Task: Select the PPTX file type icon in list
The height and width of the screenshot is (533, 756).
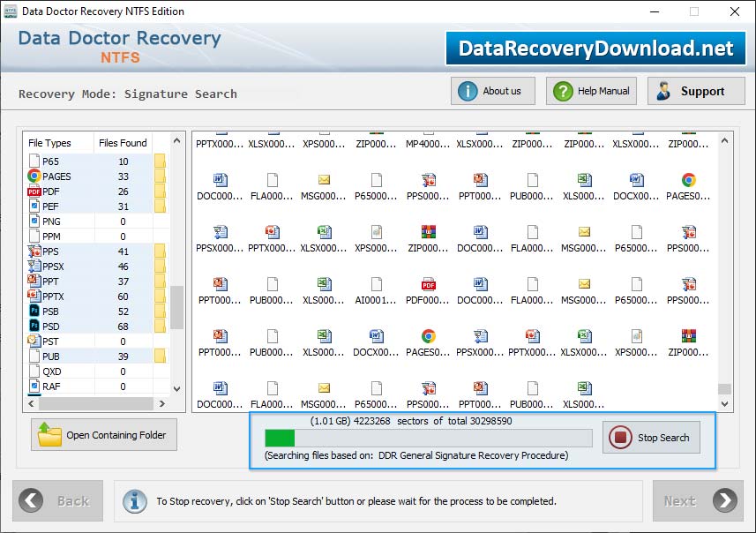Action: [x=34, y=297]
